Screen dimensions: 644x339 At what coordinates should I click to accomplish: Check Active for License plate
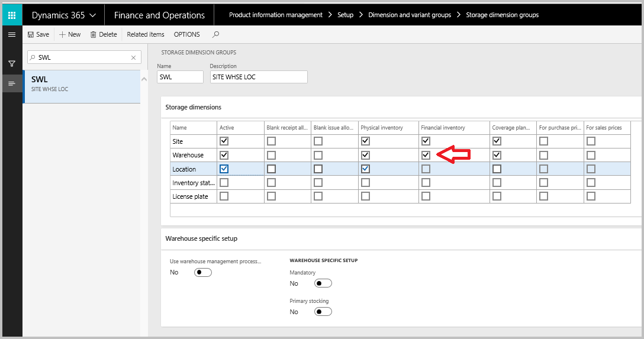(x=224, y=196)
